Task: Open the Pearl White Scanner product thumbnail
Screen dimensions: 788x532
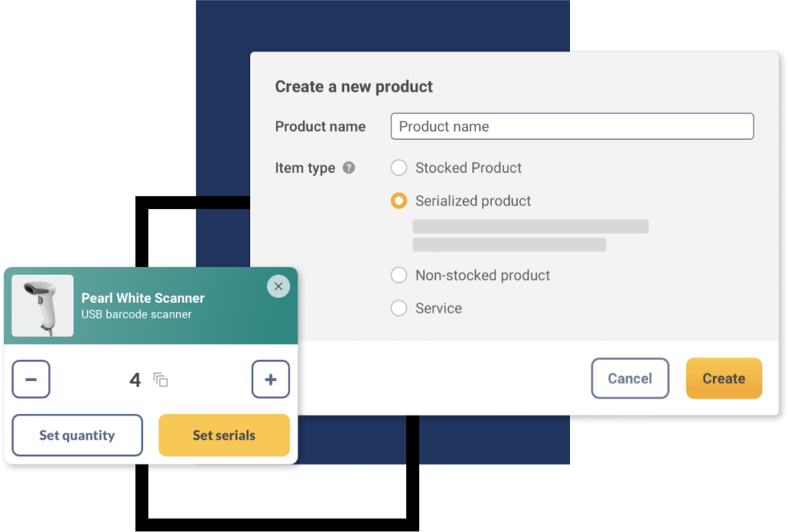Action: (x=43, y=305)
